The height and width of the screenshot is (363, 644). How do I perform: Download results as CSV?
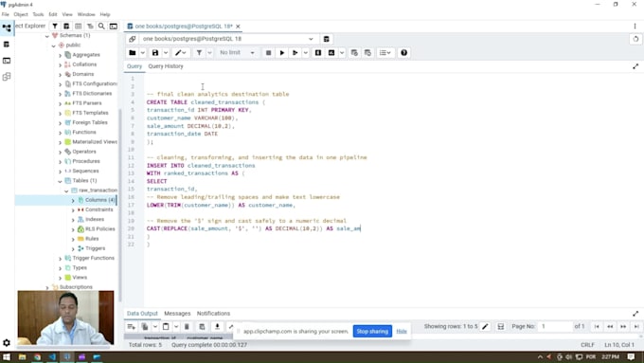(x=217, y=326)
